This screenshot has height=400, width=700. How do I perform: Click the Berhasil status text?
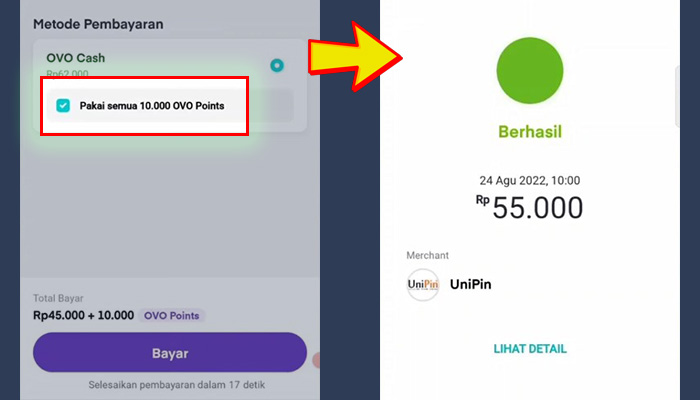point(530,132)
